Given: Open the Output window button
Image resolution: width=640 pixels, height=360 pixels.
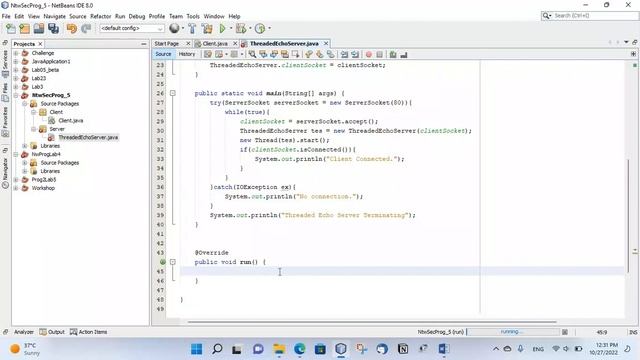Looking at the screenshot, I should coord(52,332).
